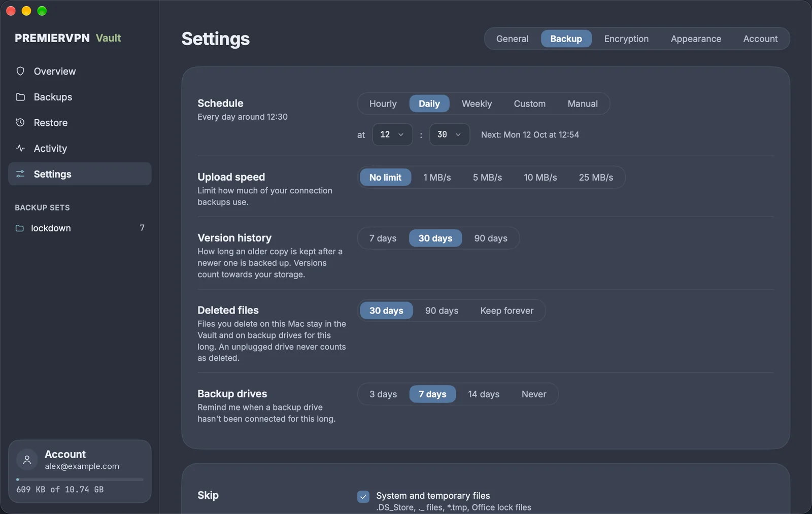This screenshot has height=514, width=812.
Task: Choose the Custom schedule option
Action: [529, 104]
